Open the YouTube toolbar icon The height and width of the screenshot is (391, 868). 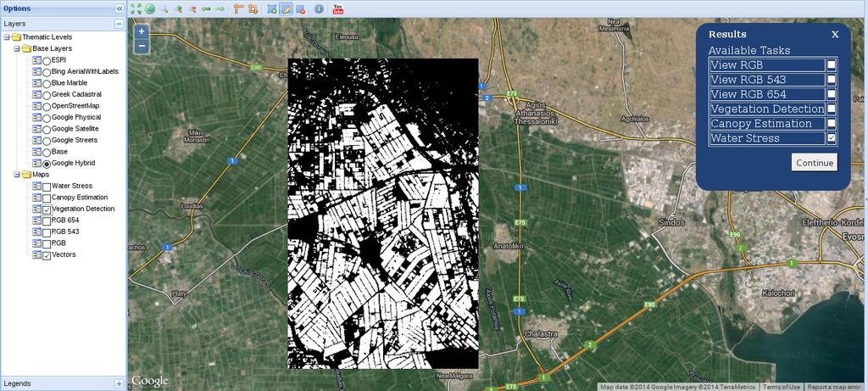click(x=337, y=8)
